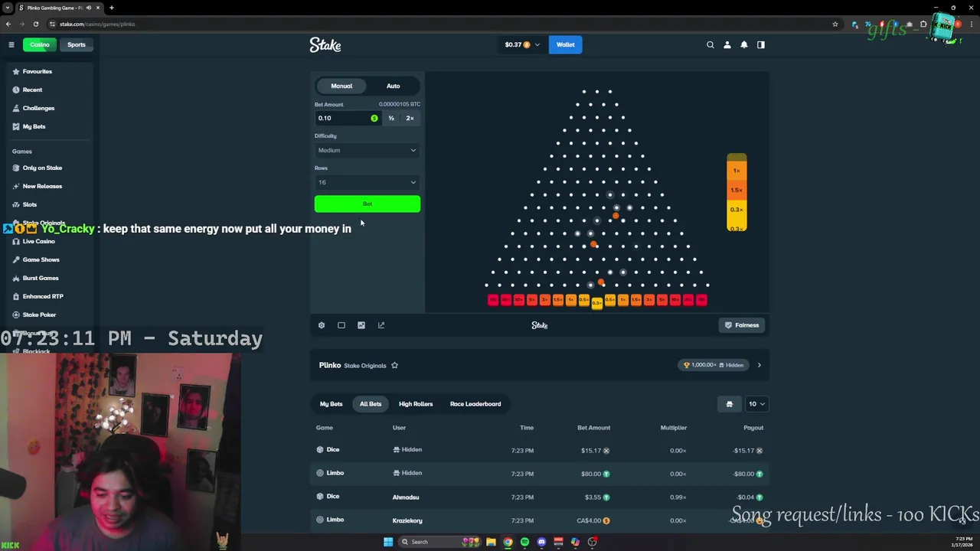Open Slots in the sidebar
Viewport: 980px width, 551px height.
coord(30,204)
